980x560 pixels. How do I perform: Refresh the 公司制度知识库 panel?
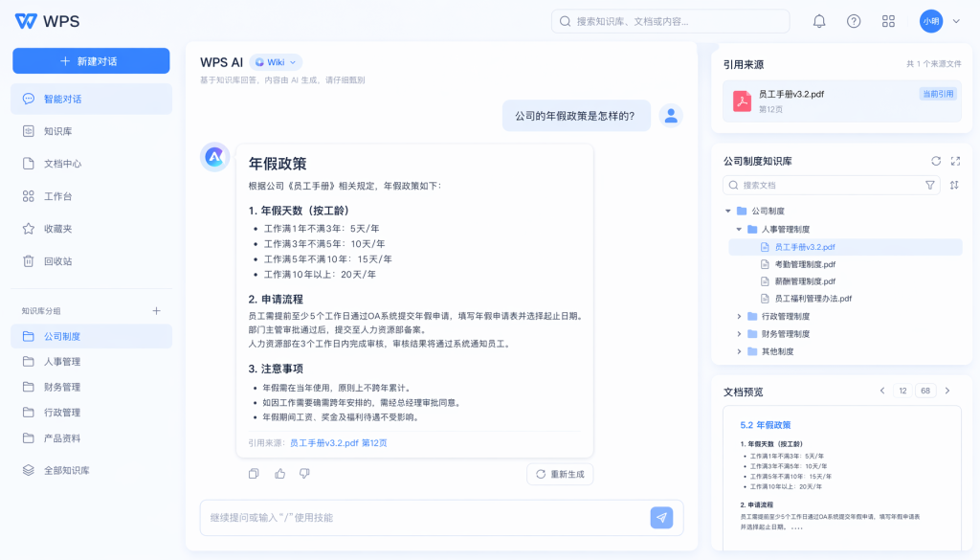[936, 161]
